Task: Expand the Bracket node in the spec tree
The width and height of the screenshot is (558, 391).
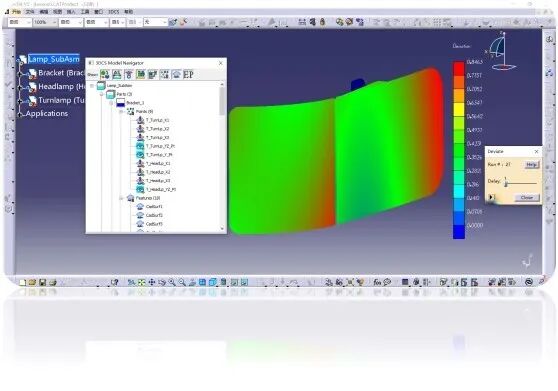Action: point(20,74)
